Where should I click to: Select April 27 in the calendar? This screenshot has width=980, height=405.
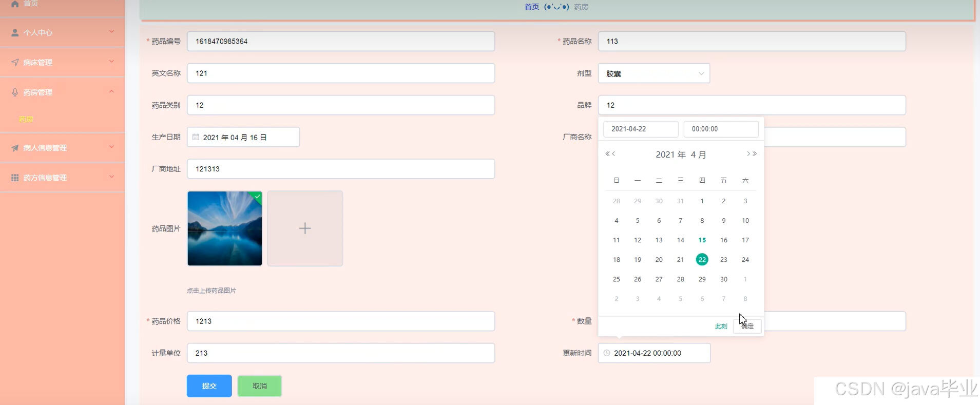[659, 279]
